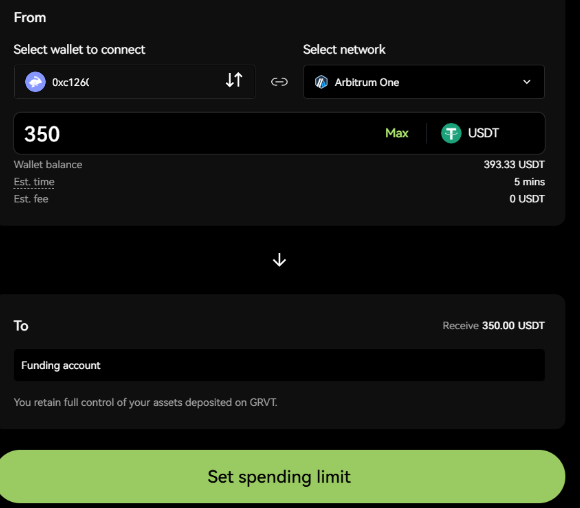Click the swap wallet arrows icon
This screenshot has height=508, width=580.
point(234,80)
